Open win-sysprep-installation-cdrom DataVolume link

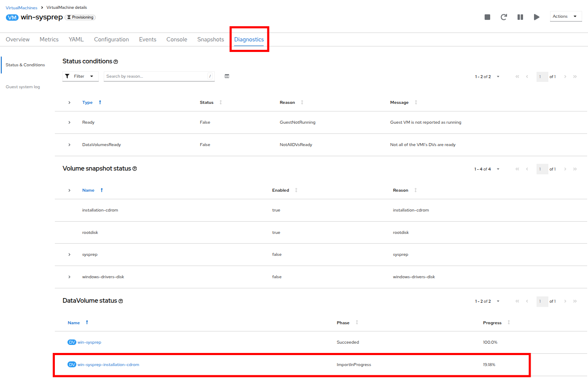click(108, 365)
